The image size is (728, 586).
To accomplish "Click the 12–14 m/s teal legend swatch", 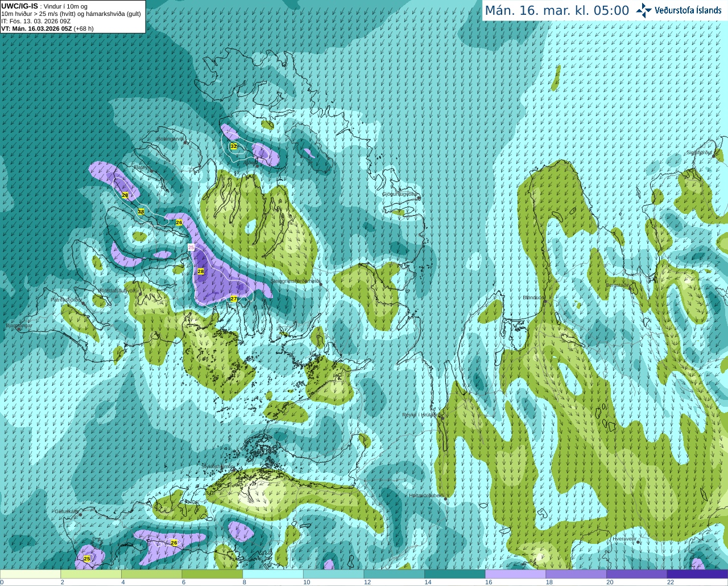I will point(394,574).
